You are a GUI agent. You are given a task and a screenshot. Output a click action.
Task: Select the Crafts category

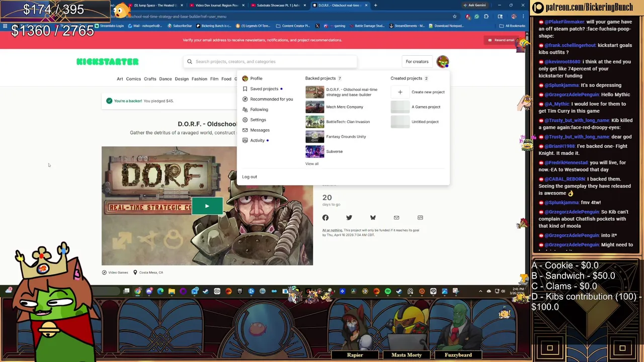click(x=150, y=79)
